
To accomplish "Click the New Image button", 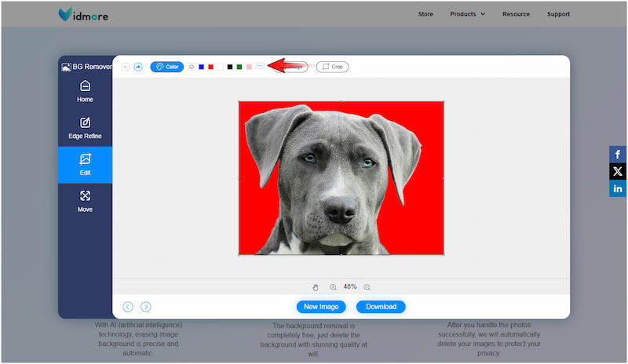I will (x=321, y=307).
